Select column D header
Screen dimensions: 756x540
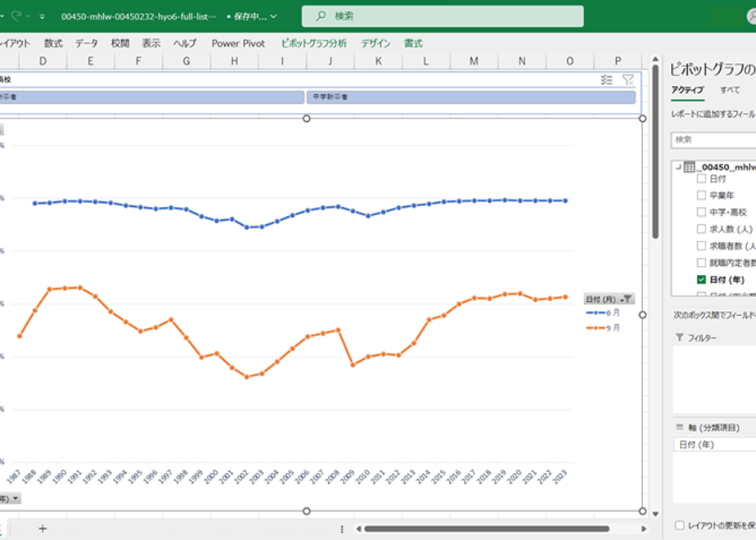43,61
